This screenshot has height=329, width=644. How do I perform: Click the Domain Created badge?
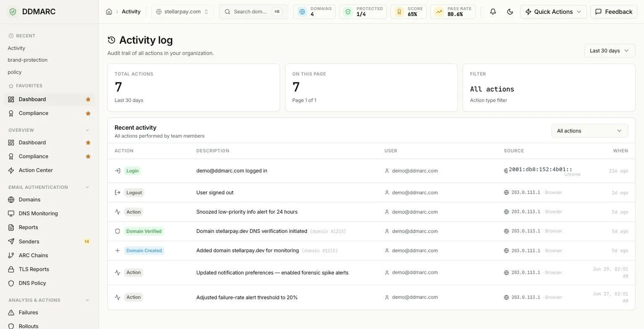(144, 251)
